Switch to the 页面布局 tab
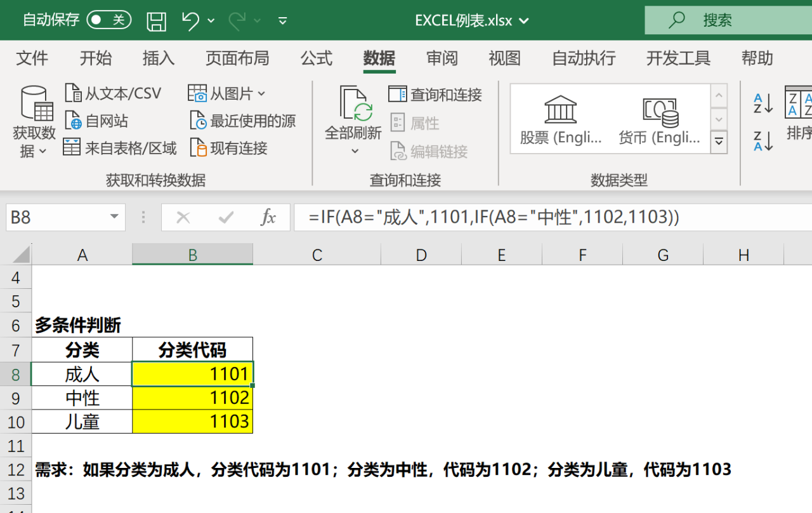This screenshot has height=513, width=812. click(x=237, y=58)
